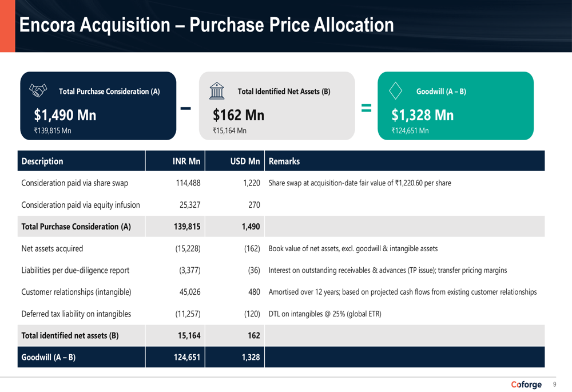The height and width of the screenshot is (392, 572).
Task: Click the 'INR Mn' column header
Action: coord(186,161)
